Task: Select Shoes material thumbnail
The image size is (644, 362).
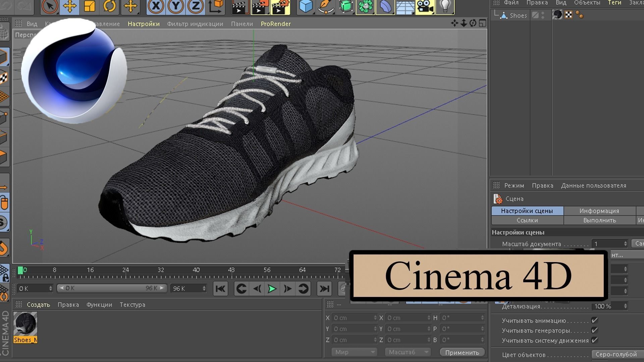Action: point(25,324)
